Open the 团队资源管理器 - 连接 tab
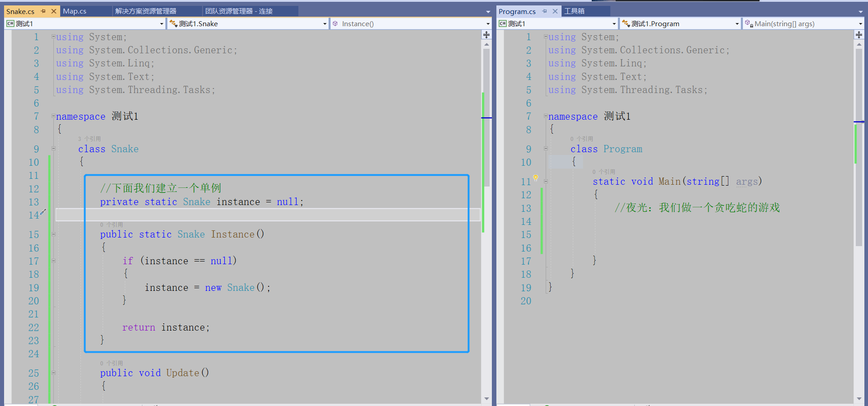This screenshot has height=406, width=868. pyautogui.click(x=239, y=11)
